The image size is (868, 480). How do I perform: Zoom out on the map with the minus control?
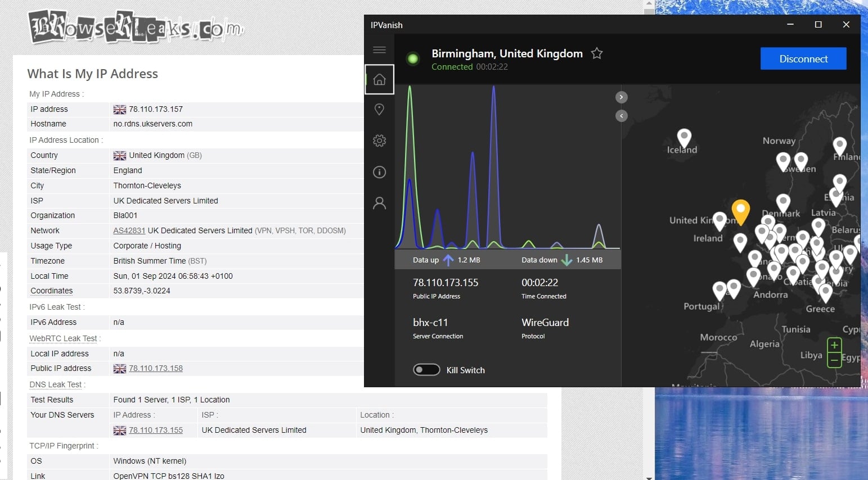pyautogui.click(x=834, y=360)
